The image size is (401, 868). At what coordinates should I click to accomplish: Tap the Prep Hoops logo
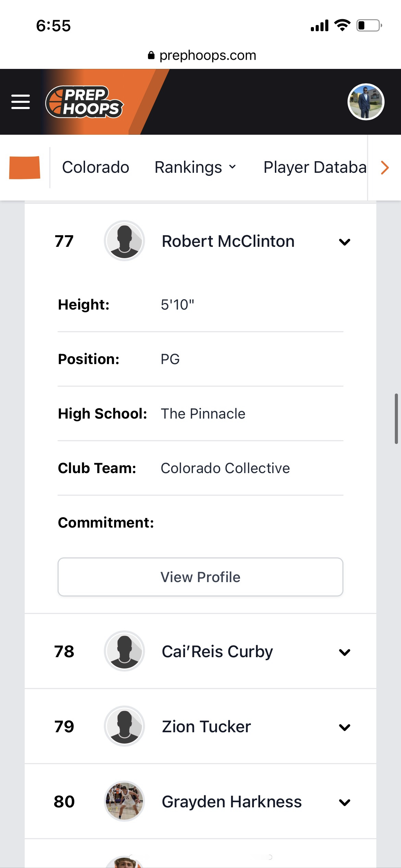84,102
